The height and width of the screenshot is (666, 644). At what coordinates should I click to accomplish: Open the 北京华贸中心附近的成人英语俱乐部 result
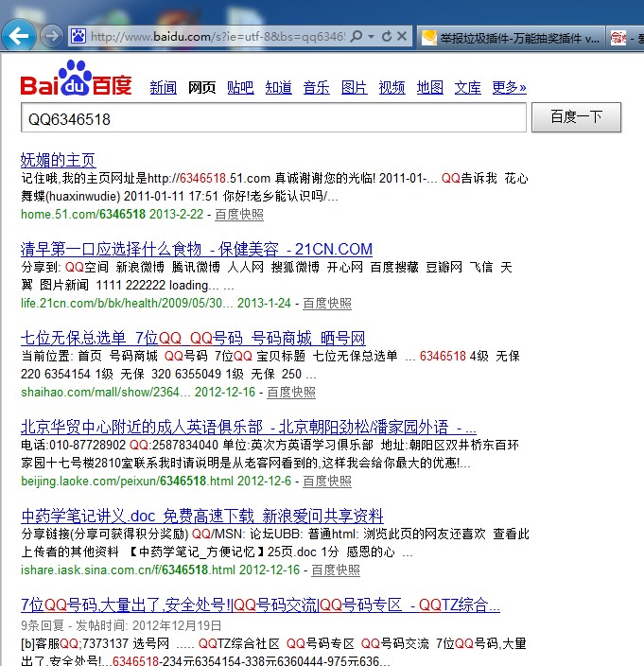coord(249,427)
